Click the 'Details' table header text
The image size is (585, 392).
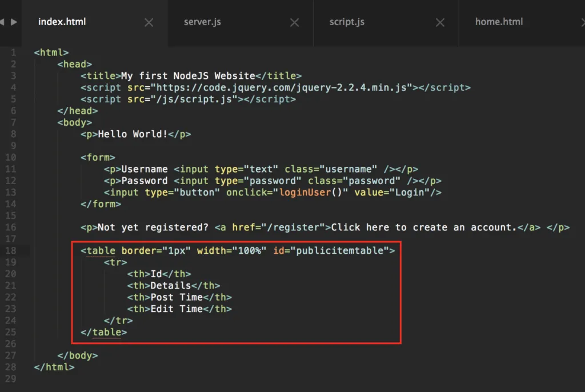point(171,286)
